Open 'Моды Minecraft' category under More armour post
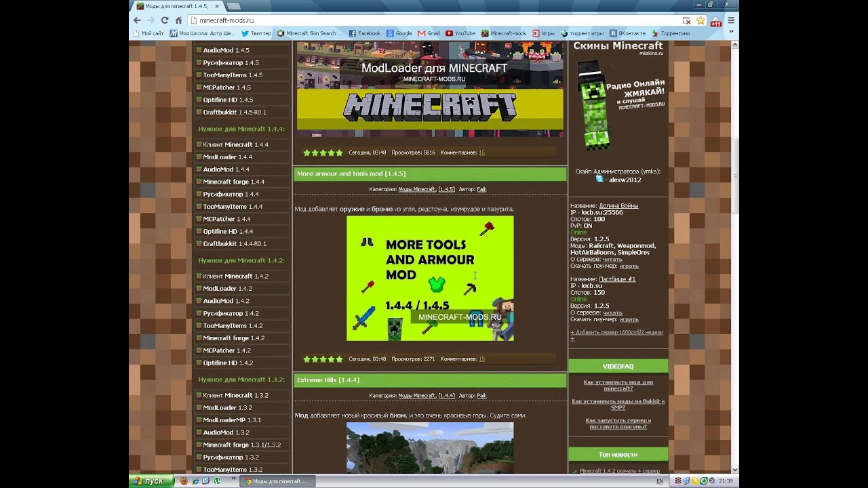Viewport: 868px width, 488px height. tap(416, 189)
